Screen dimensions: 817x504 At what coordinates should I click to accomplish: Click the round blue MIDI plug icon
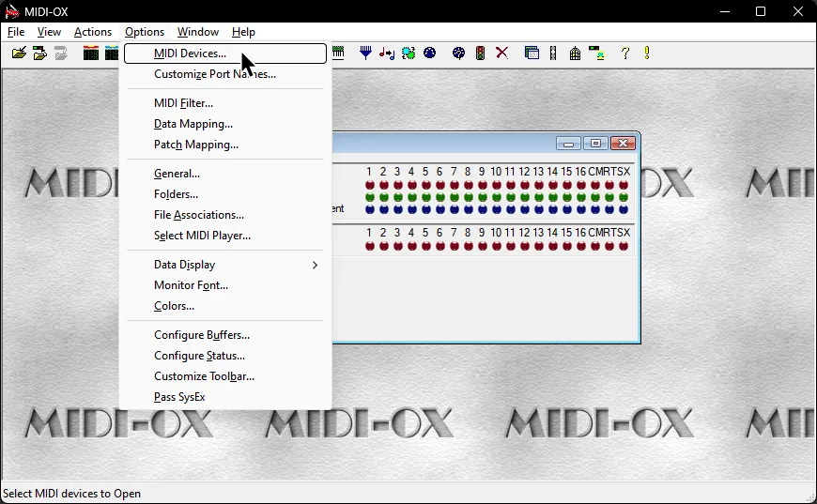coord(429,53)
